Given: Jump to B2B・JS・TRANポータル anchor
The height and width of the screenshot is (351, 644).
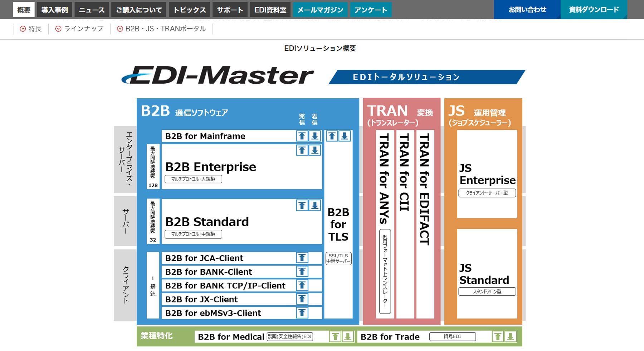Looking at the screenshot, I should point(162,29).
